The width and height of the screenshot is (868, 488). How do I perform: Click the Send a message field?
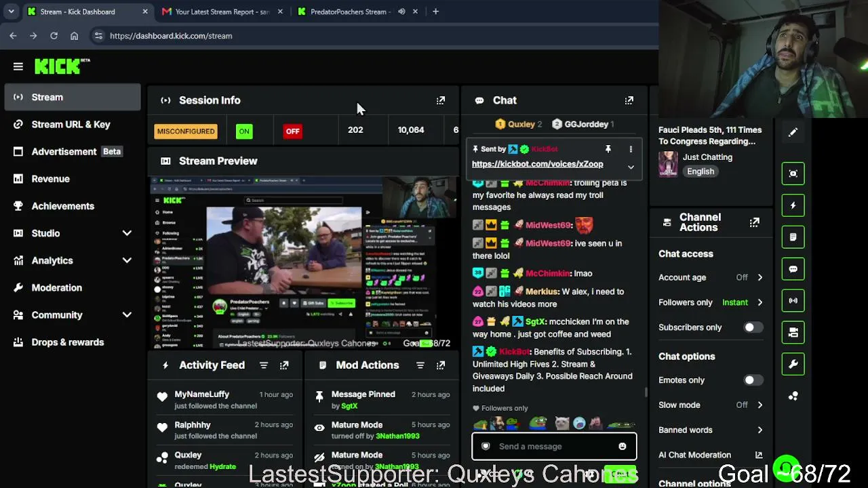click(x=554, y=447)
